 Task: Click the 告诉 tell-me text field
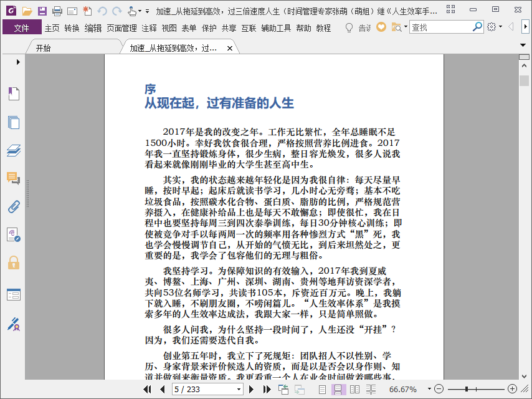pyautogui.click(x=364, y=28)
